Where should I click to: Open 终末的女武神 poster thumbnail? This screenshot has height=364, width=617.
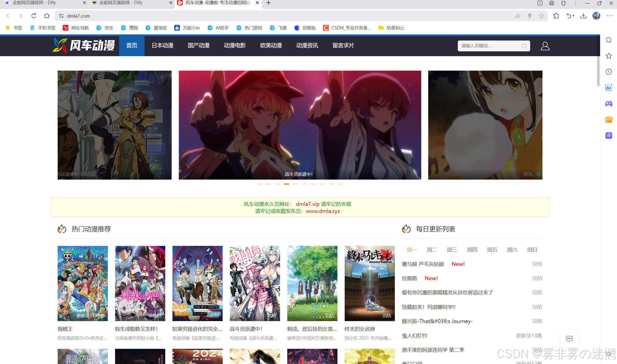pyautogui.click(x=370, y=283)
